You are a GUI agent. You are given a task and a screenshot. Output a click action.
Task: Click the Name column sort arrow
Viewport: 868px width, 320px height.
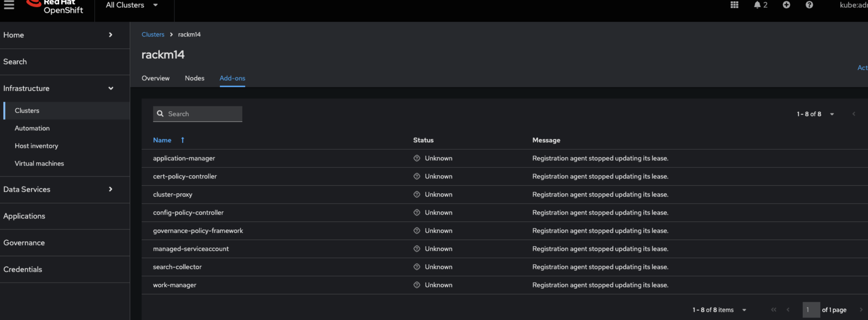183,140
